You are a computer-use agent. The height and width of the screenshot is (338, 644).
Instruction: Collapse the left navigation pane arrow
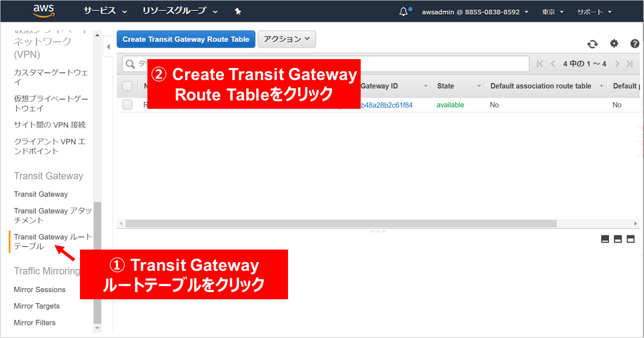[108, 47]
